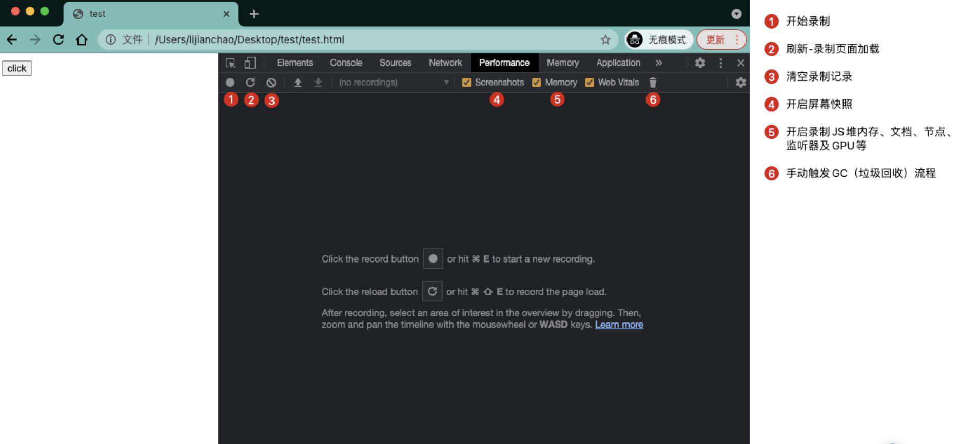
Task: Expand more DevTools tabs with the chevron
Action: [659, 63]
